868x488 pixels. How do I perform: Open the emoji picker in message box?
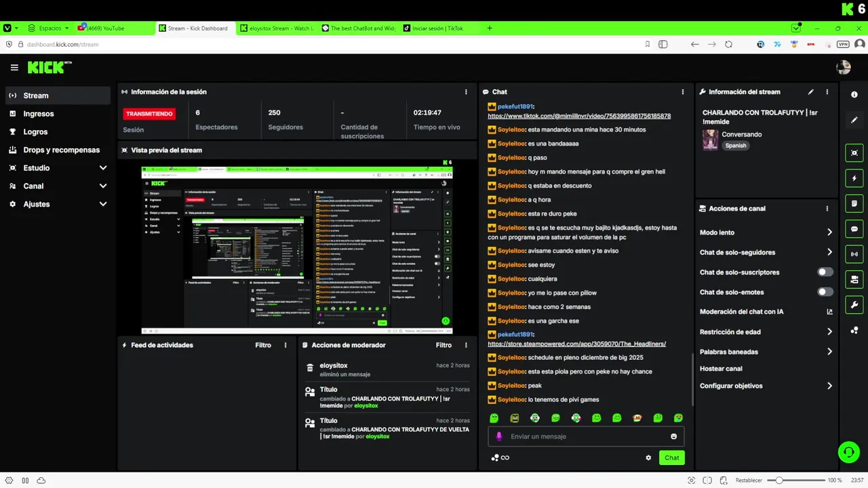tap(673, 436)
